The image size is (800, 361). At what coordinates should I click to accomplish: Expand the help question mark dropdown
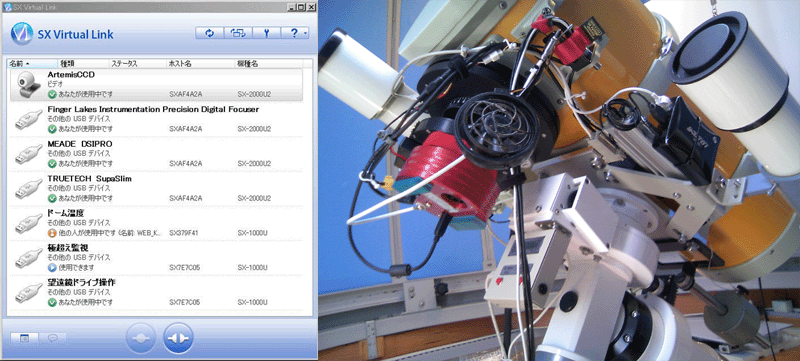click(295, 33)
